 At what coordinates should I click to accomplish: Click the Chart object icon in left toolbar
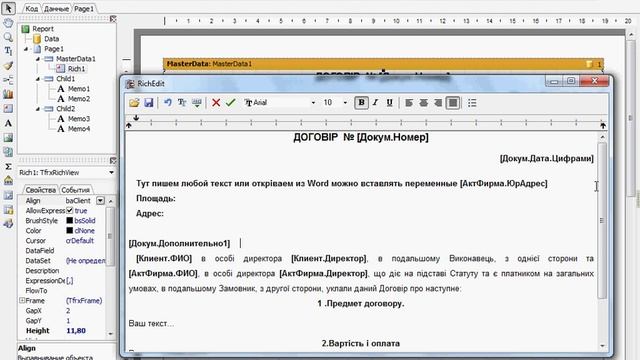click(8, 94)
